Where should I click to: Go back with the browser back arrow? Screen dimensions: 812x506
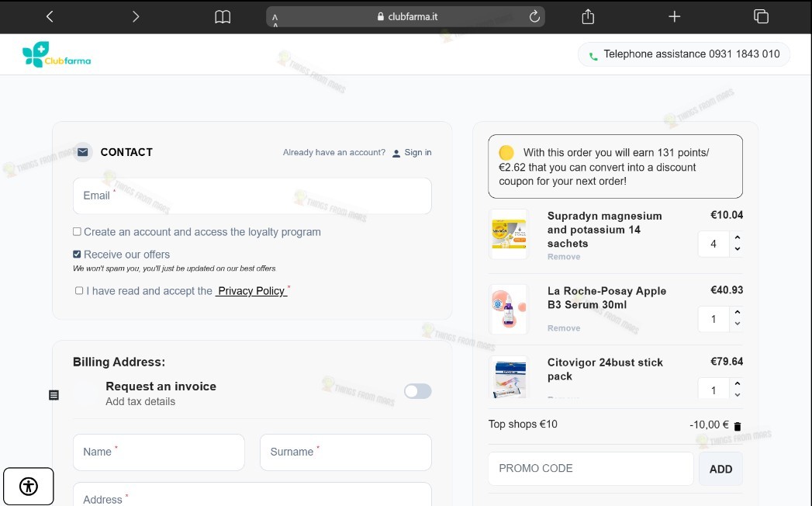tap(50, 16)
